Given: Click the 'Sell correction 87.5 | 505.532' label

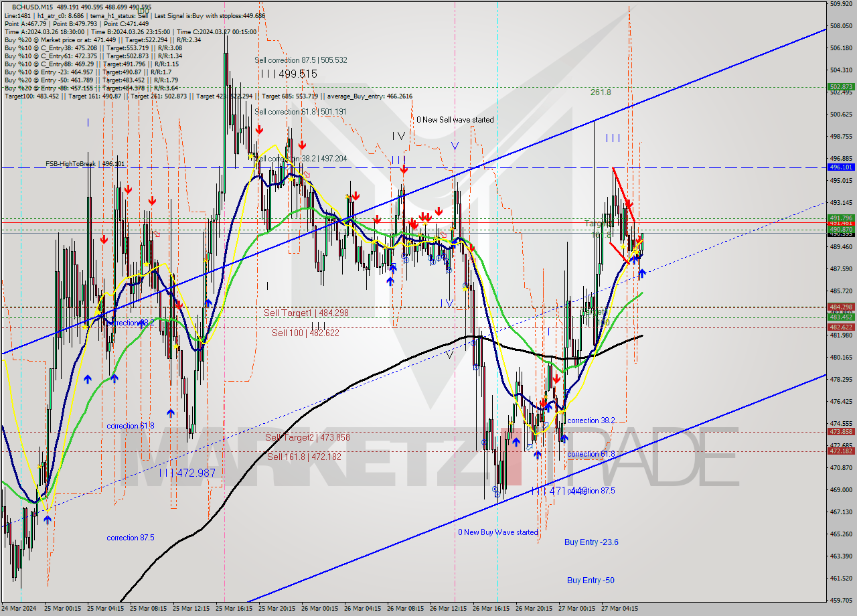Looking at the screenshot, I should pyautogui.click(x=301, y=60).
